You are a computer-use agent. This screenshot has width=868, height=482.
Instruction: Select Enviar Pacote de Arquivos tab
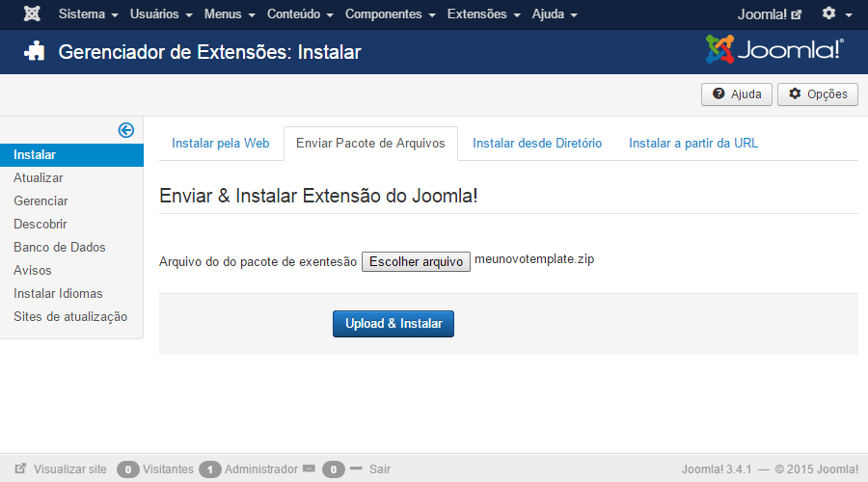[370, 144]
